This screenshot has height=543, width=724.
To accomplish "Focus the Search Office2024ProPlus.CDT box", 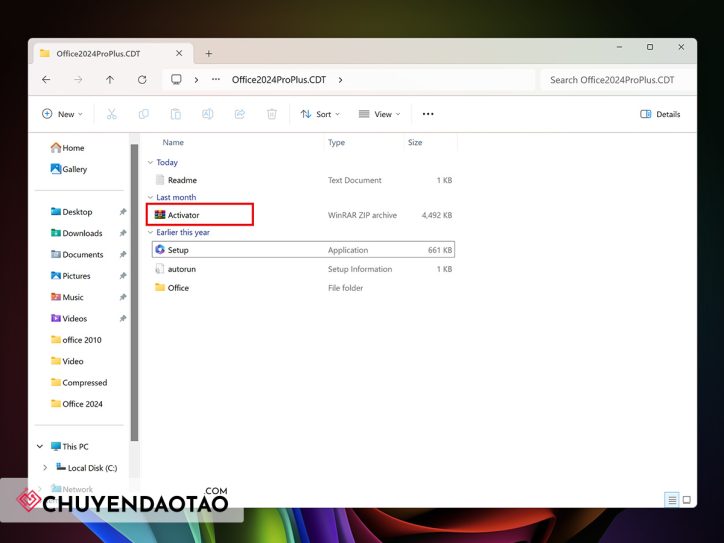I will coord(618,80).
